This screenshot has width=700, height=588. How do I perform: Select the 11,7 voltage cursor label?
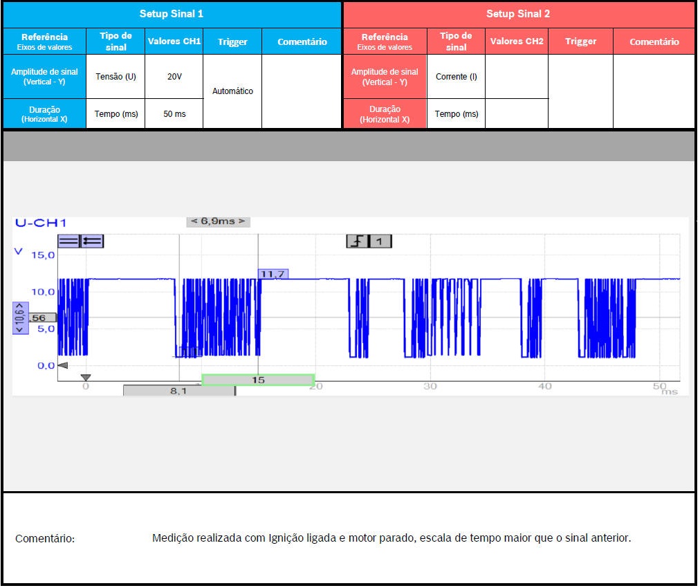pyautogui.click(x=273, y=274)
